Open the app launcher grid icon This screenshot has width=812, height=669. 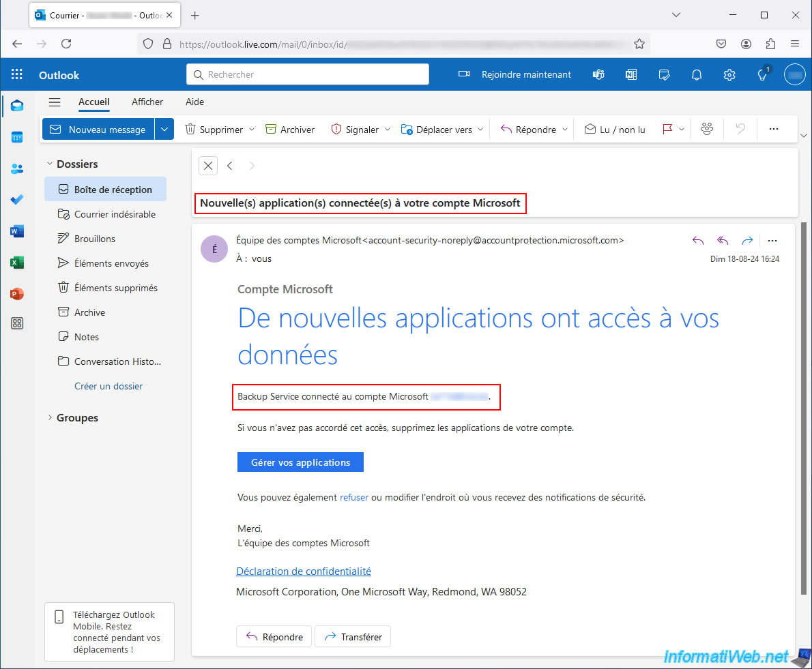(16, 74)
